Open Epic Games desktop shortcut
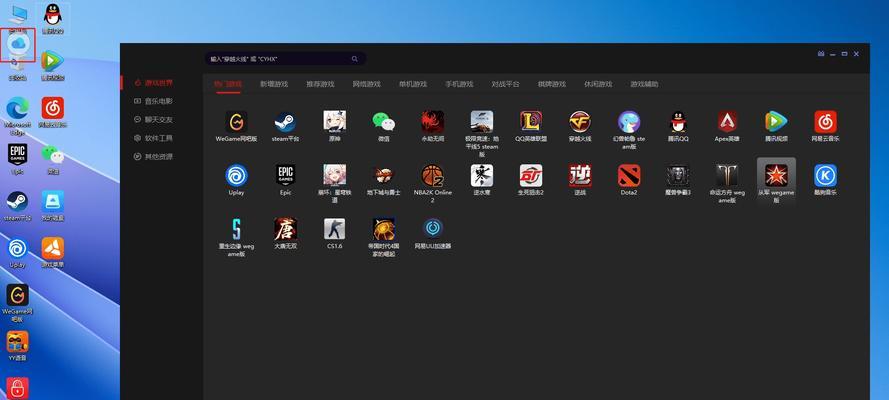 (x=18, y=154)
